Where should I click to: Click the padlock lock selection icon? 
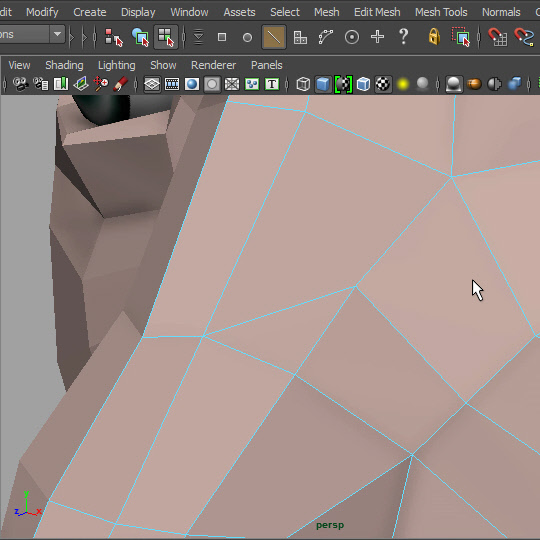tap(434, 36)
